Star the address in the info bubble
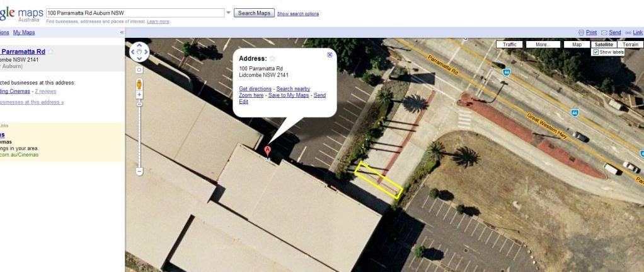 pyautogui.click(x=272, y=59)
